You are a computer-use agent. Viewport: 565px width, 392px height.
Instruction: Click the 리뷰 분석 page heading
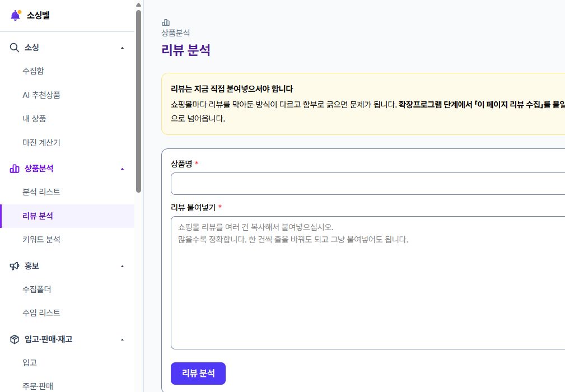click(x=186, y=50)
